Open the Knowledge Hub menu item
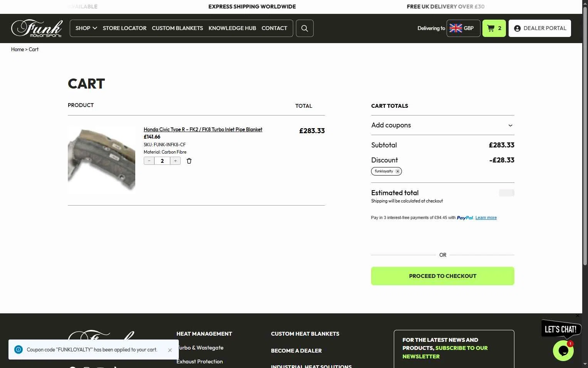Screen dimensions: 588x368 tap(232, 28)
